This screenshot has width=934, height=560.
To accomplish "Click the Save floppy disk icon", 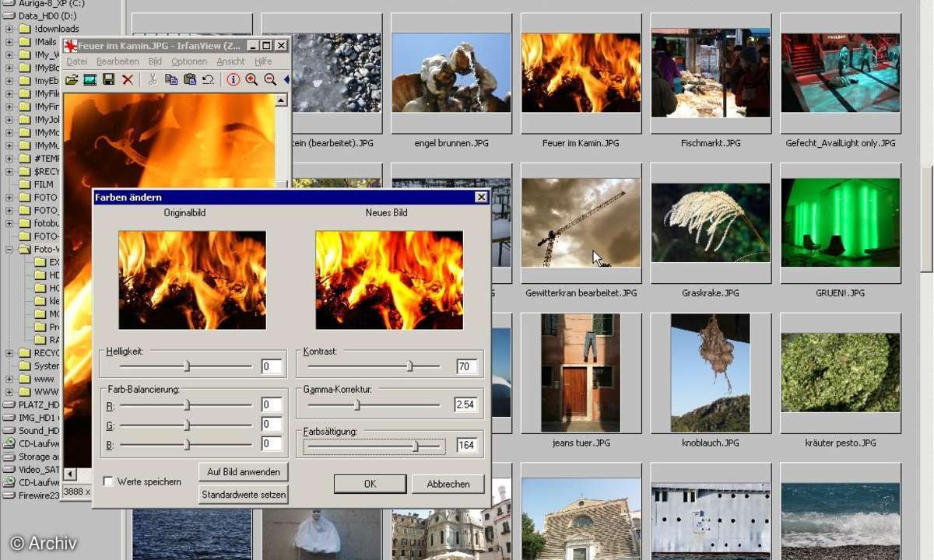I will (x=109, y=79).
